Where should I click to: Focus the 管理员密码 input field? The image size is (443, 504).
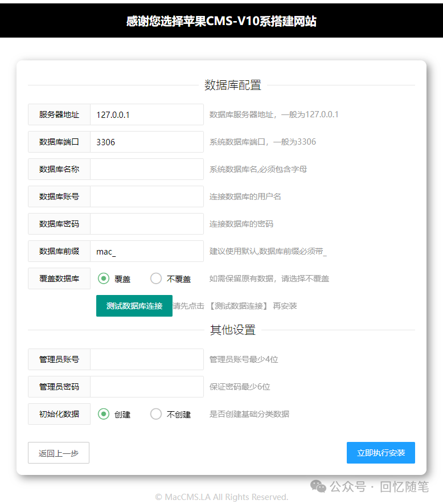[x=147, y=387]
